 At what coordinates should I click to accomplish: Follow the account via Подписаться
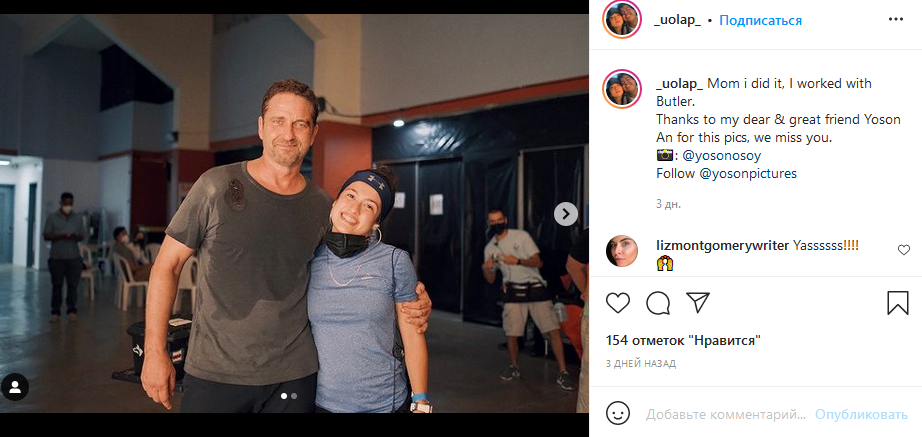click(x=760, y=20)
